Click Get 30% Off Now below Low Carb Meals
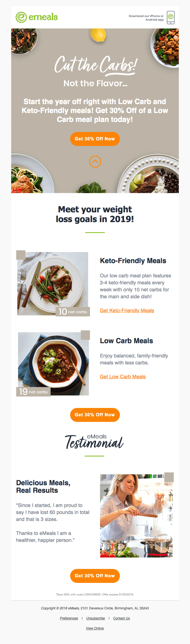 [95, 415]
